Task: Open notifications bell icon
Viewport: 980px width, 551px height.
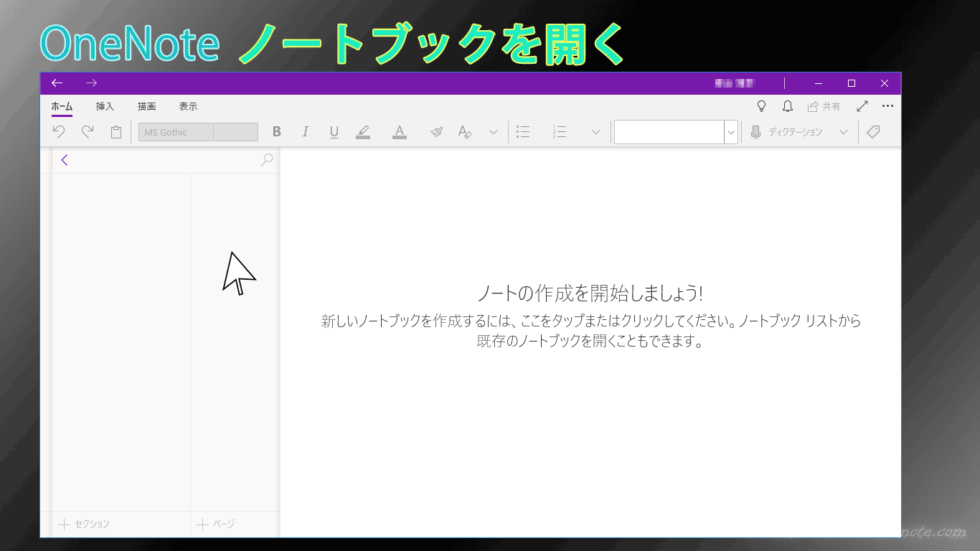Action: (x=788, y=106)
